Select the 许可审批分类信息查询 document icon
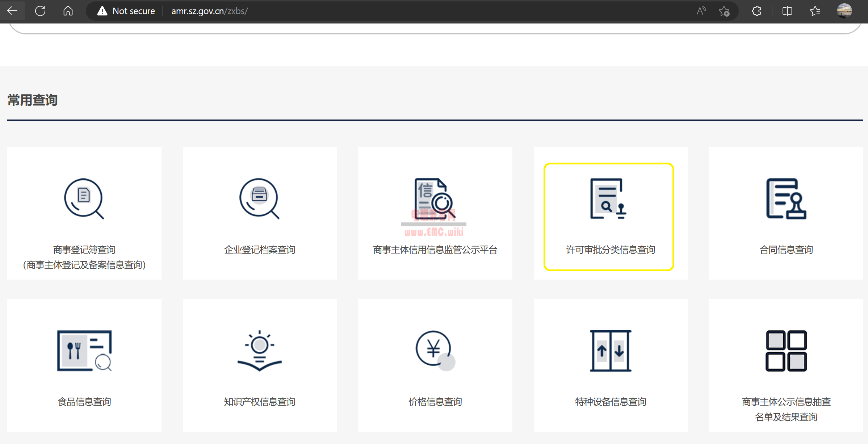Image resolution: width=868 pixels, height=444 pixels. (608, 199)
